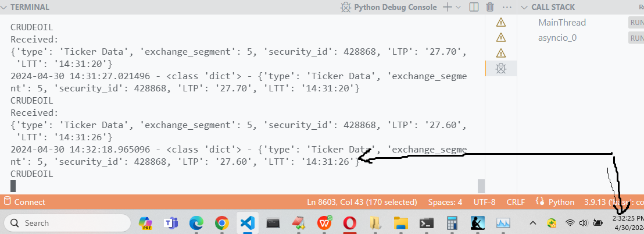Select the first warning terminal entry
The width and height of the screenshot is (644, 234).
(x=500, y=23)
